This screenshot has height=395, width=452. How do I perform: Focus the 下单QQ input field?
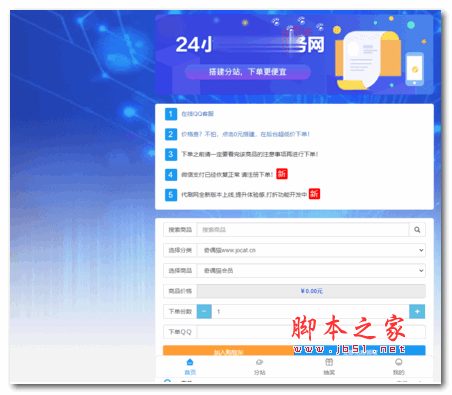pyautogui.click(x=311, y=332)
